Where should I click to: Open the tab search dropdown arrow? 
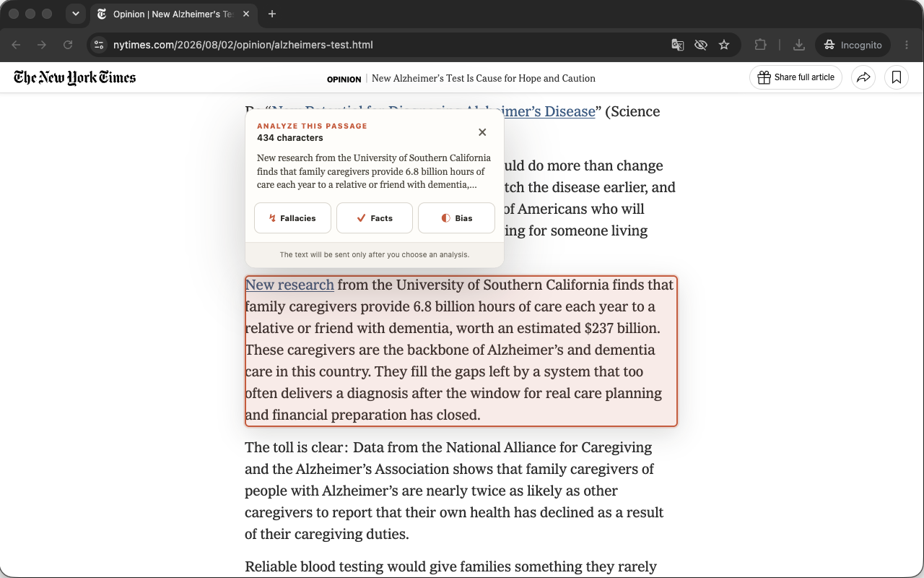point(75,14)
